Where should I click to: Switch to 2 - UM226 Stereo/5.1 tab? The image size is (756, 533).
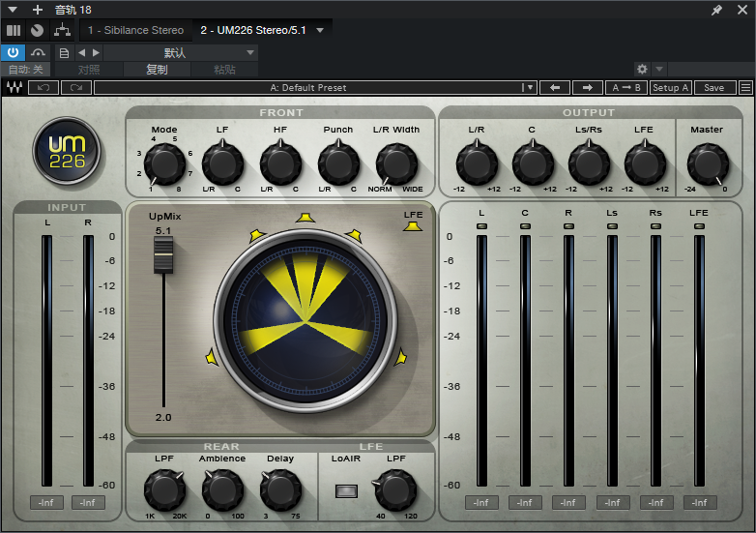[253, 30]
